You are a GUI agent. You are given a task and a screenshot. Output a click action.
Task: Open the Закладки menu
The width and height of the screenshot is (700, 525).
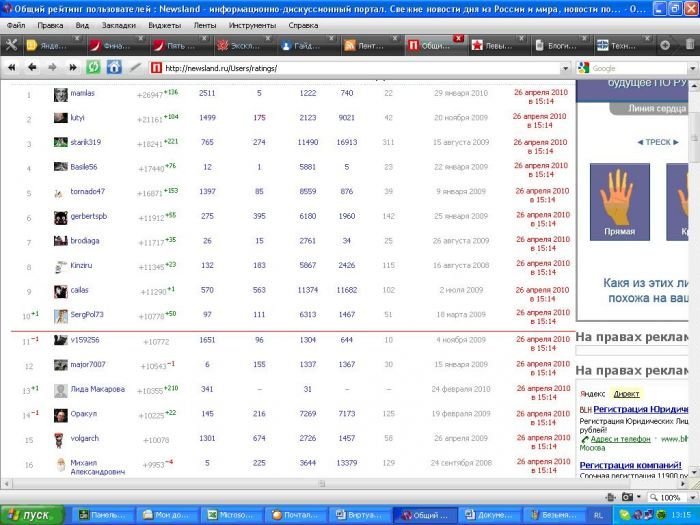coord(118,24)
